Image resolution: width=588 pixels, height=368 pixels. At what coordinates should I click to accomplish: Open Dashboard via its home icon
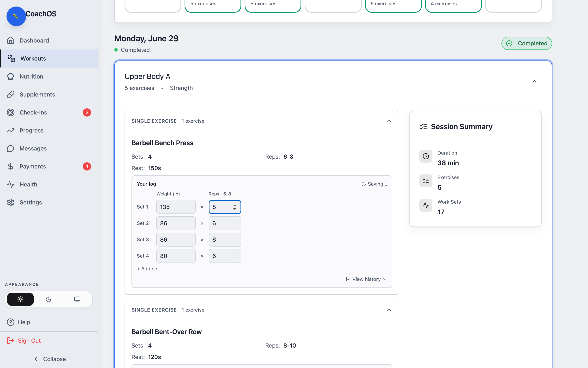(x=11, y=40)
